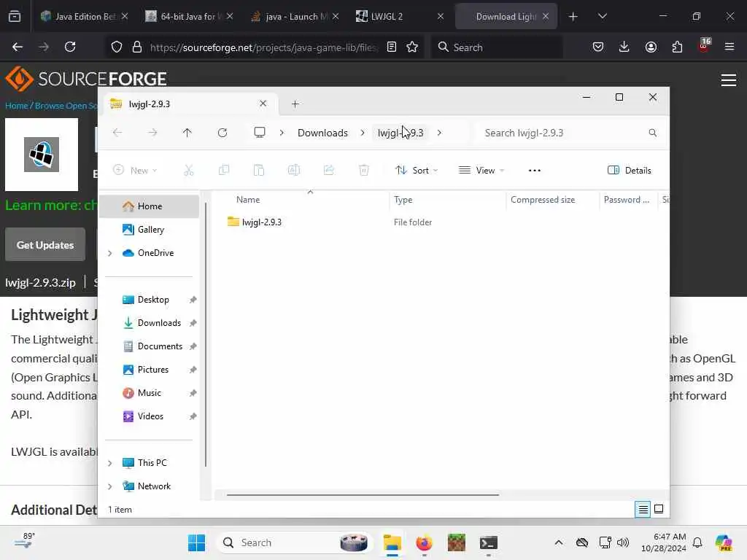The image size is (747, 560).
Task: Expand the OneDrive tree node
Action: coord(110,253)
